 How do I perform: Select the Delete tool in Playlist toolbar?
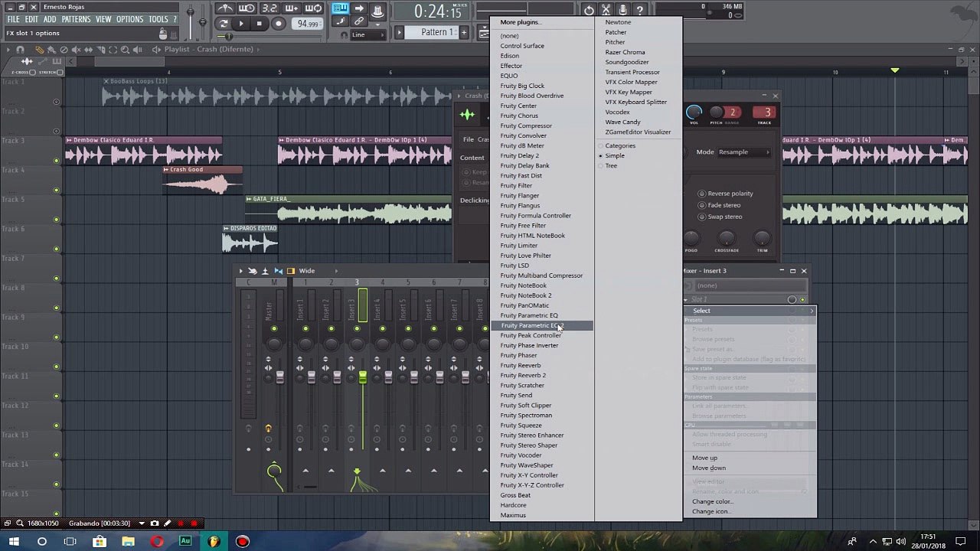[64, 50]
